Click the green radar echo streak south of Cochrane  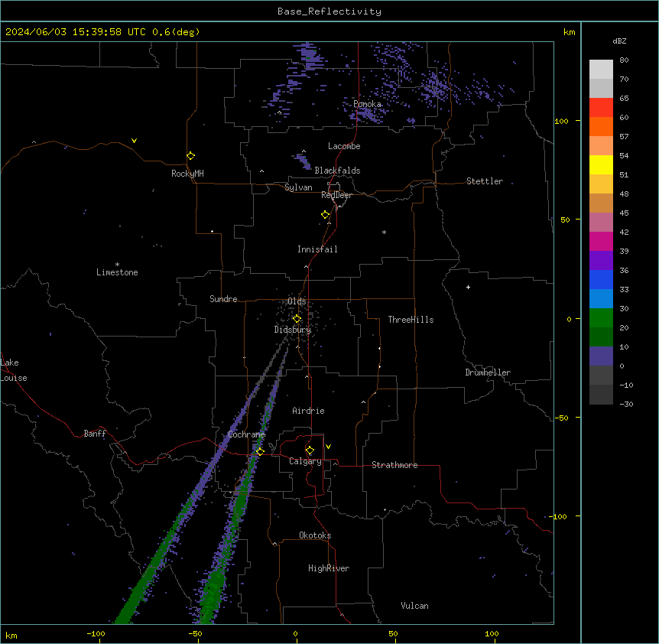click(x=239, y=505)
